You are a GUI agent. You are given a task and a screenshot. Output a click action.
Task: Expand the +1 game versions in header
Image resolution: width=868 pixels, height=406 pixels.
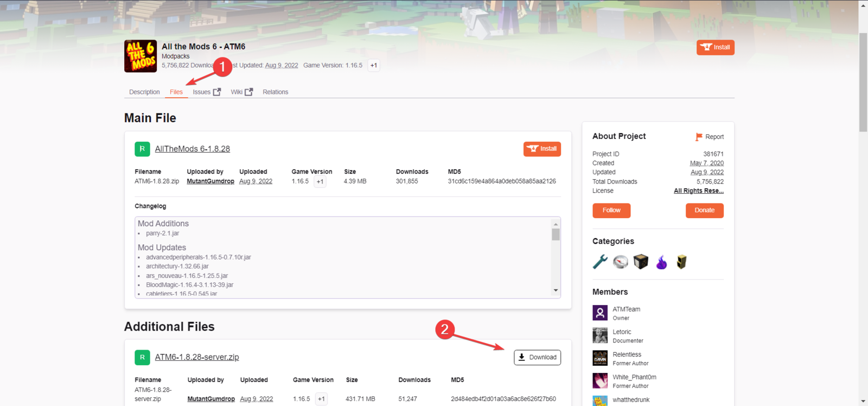coord(374,66)
